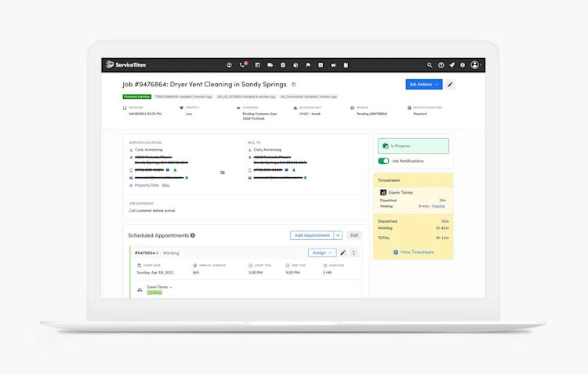The image size is (588, 374).
Task: Click Gavin Torres in the Timesheets panel
Action: [401, 192]
